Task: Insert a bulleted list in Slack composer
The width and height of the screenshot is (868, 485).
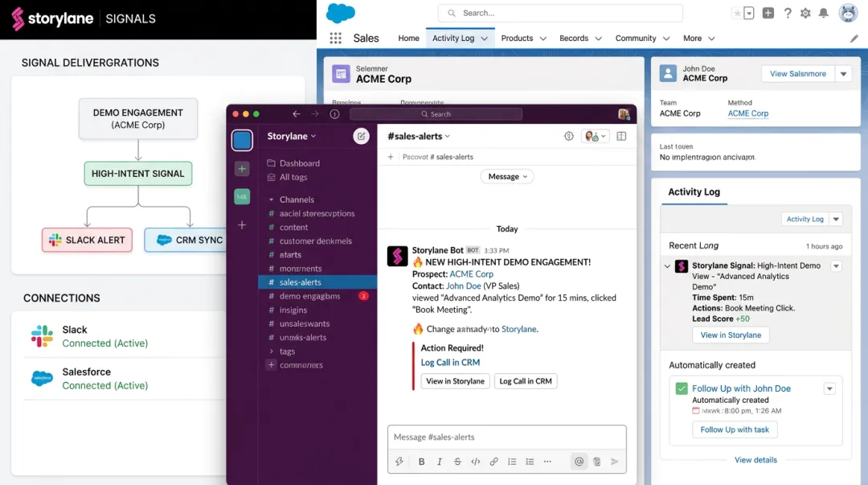Action: click(x=530, y=461)
